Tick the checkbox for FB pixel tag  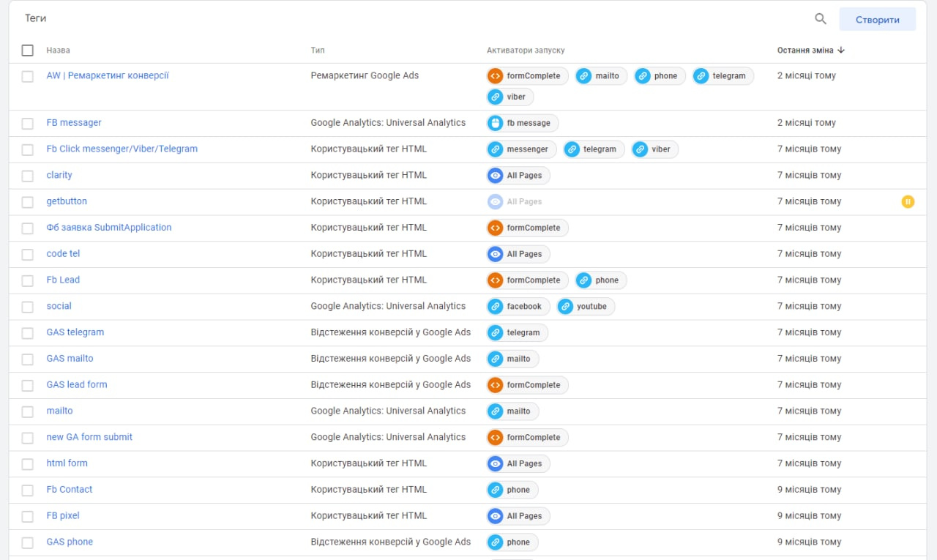[28, 516]
